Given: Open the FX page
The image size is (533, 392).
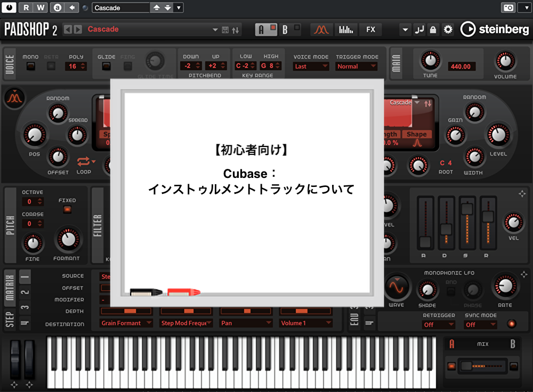Looking at the screenshot, I should point(371,30).
